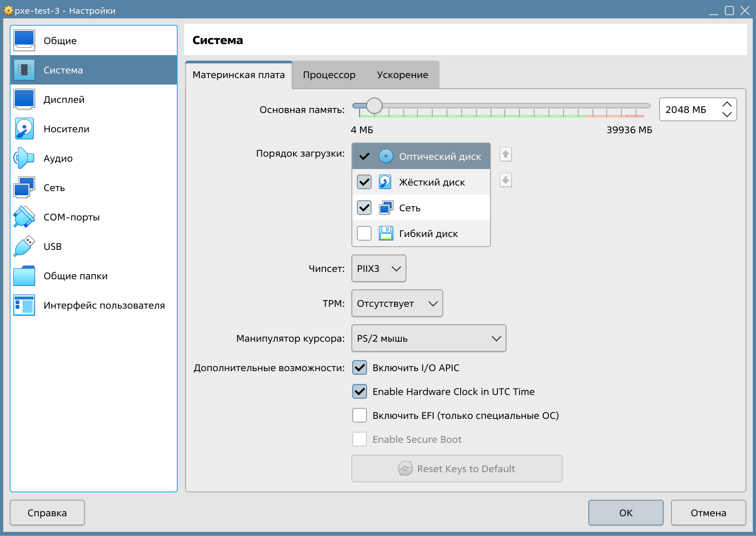Viewport: 756px width, 536px height.
Task: Enable Гибкий диск boot checkbox
Action: click(x=364, y=233)
